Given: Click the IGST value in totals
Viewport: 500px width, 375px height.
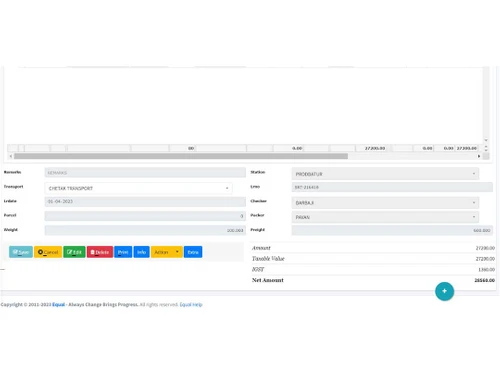Looking at the screenshot, I should pyautogui.click(x=487, y=269).
